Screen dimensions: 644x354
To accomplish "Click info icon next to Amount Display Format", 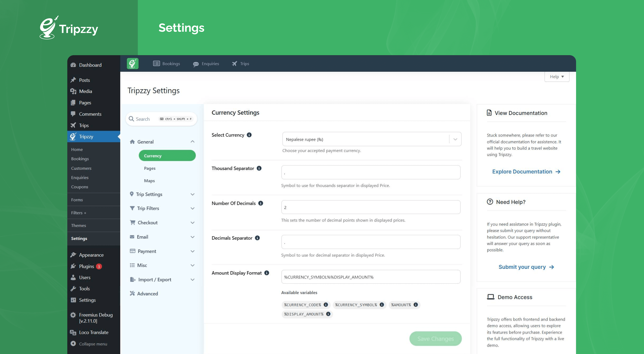I will [267, 273].
